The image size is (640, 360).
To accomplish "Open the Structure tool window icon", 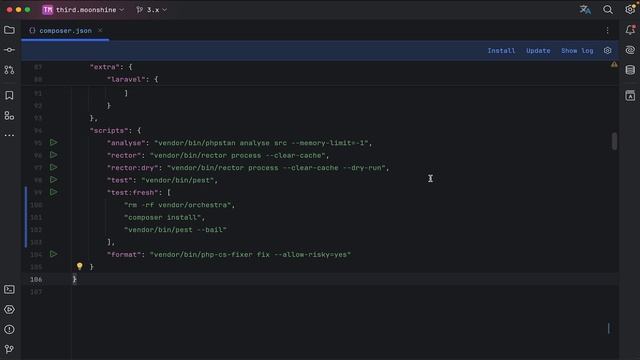I will (x=9, y=116).
